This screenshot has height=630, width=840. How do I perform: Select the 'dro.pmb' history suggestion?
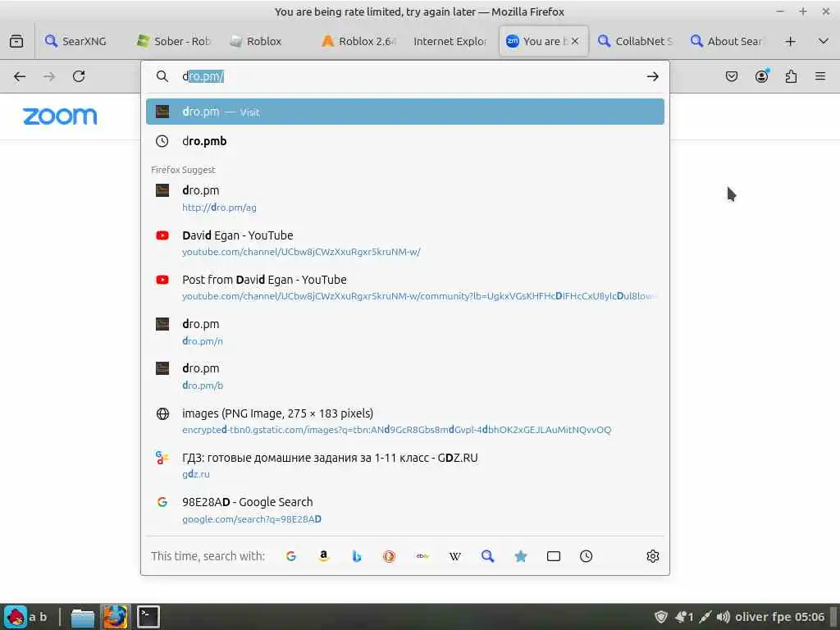tap(405, 141)
